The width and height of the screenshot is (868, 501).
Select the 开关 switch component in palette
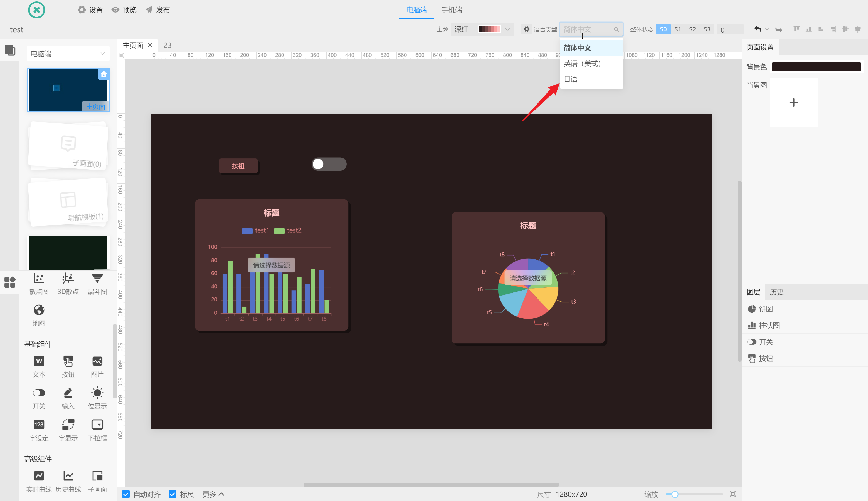click(39, 398)
